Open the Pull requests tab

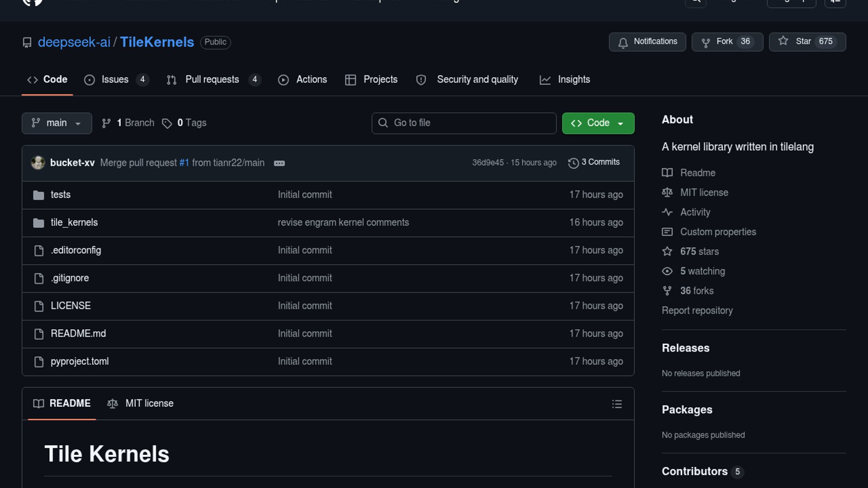[212, 80]
